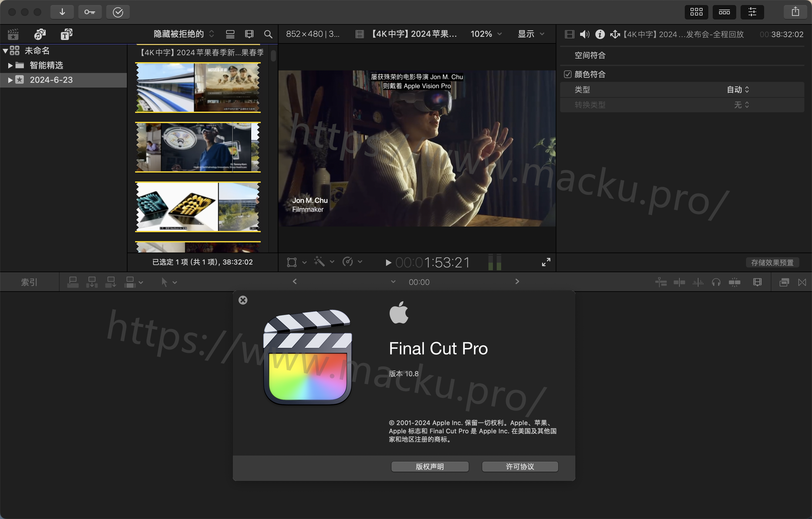Click the append clip icon
Image resolution: width=812 pixels, height=519 pixels.
tap(111, 282)
